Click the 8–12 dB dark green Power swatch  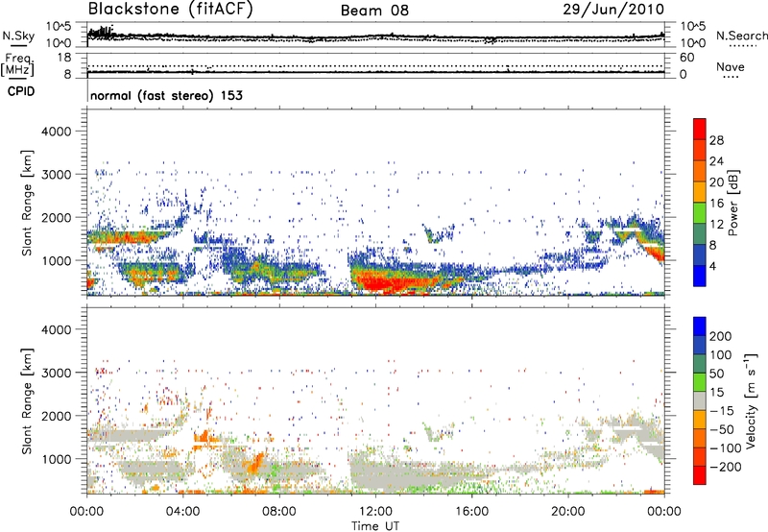point(700,233)
